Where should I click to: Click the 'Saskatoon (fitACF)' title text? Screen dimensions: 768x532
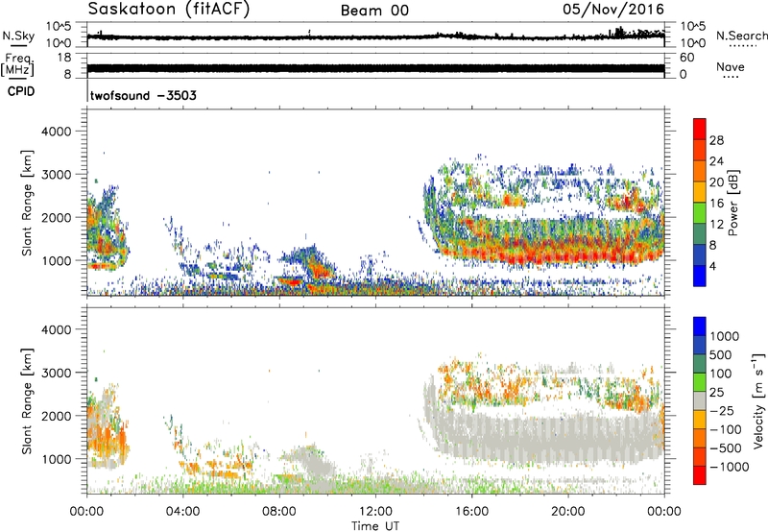(169, 10)
